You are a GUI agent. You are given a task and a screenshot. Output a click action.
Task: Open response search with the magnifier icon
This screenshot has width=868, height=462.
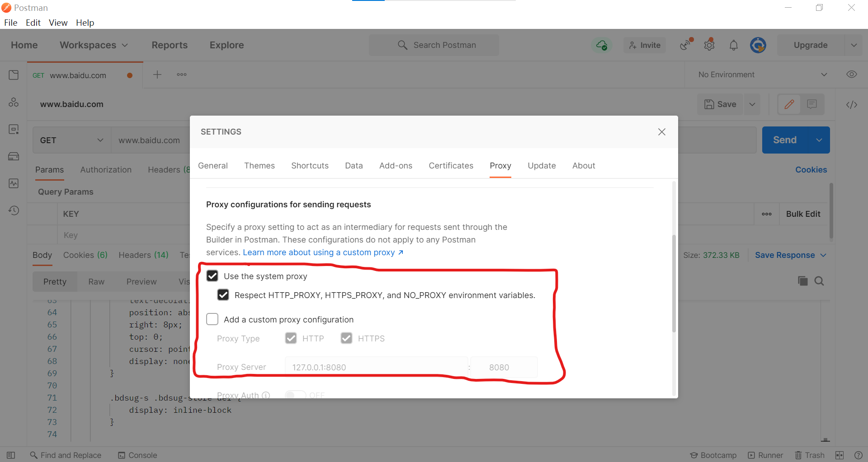click(820, 281)
